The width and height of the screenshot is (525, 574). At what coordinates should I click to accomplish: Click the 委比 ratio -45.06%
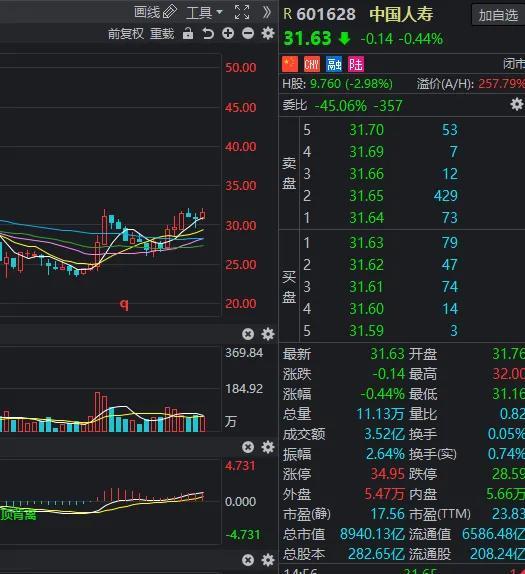click(x=340, y=106)
